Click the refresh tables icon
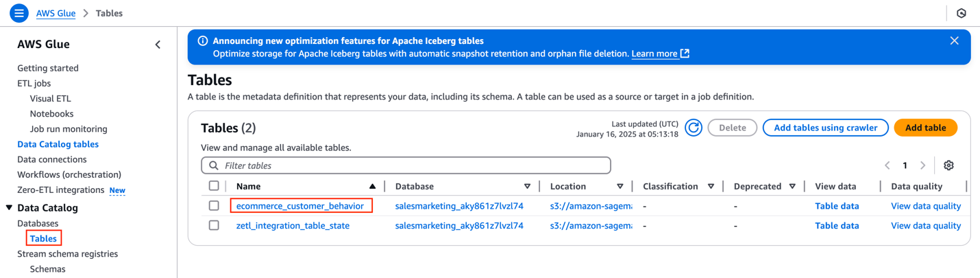The height and width of the screenshot is (278, 980). [694, 128]
